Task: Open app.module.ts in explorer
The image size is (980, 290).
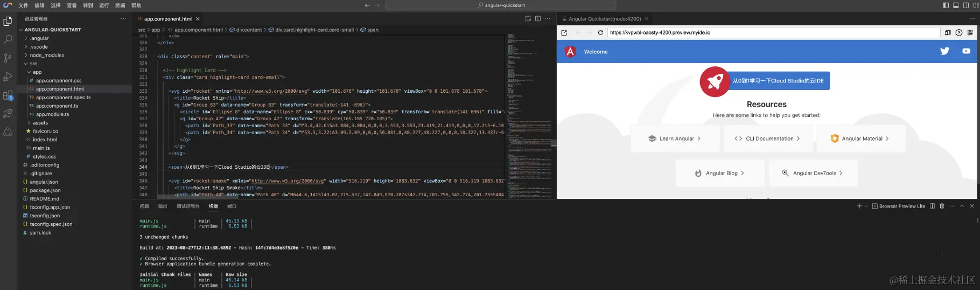Action: tap(52, 114)
